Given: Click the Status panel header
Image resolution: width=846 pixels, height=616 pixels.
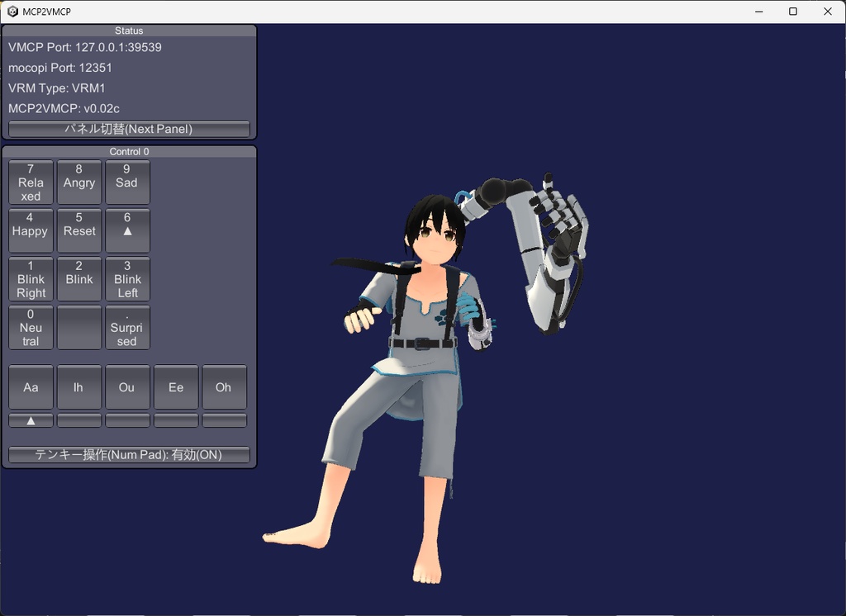Looking at the screenshot, I should tap(129, 31).
